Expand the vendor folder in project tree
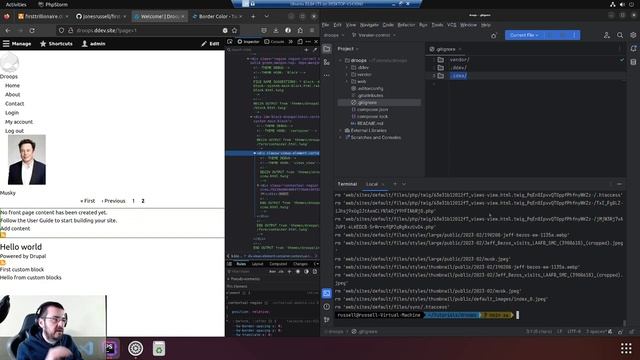 point(347,74)
